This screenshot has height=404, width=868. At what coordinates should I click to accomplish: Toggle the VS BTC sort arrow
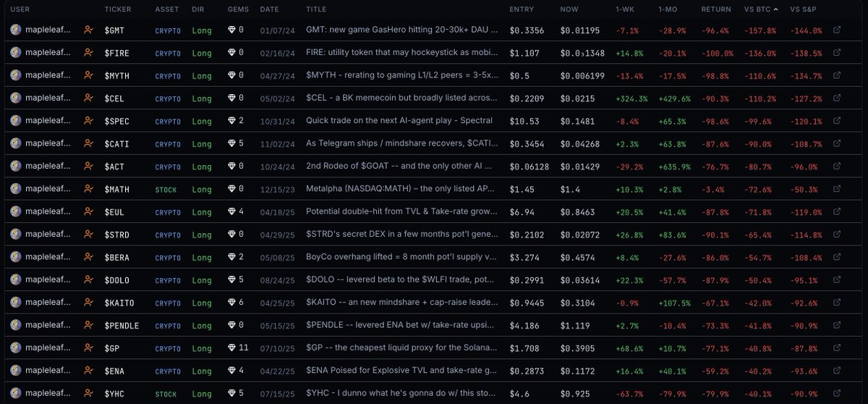pyautogui.click(x=776, y=9)
